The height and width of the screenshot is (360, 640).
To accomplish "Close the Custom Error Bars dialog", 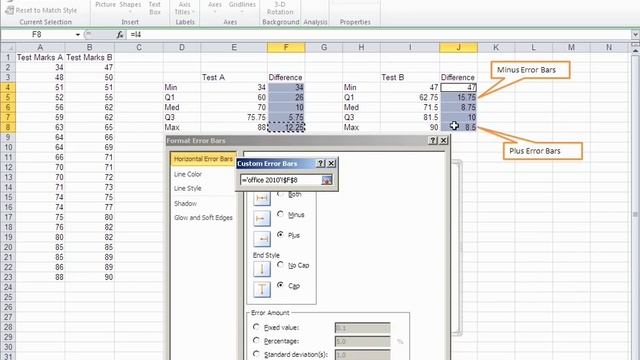I will 331,163.
